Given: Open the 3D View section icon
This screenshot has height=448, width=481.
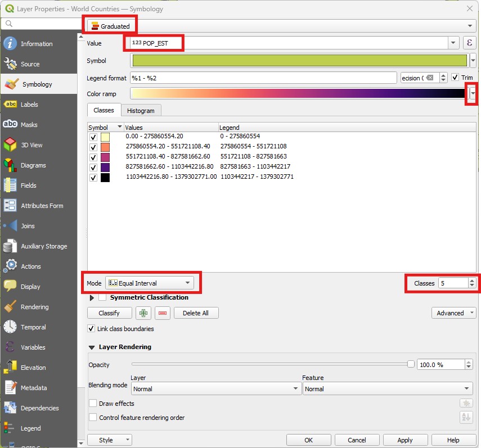Looking at the screenshot, I should 10,145.
